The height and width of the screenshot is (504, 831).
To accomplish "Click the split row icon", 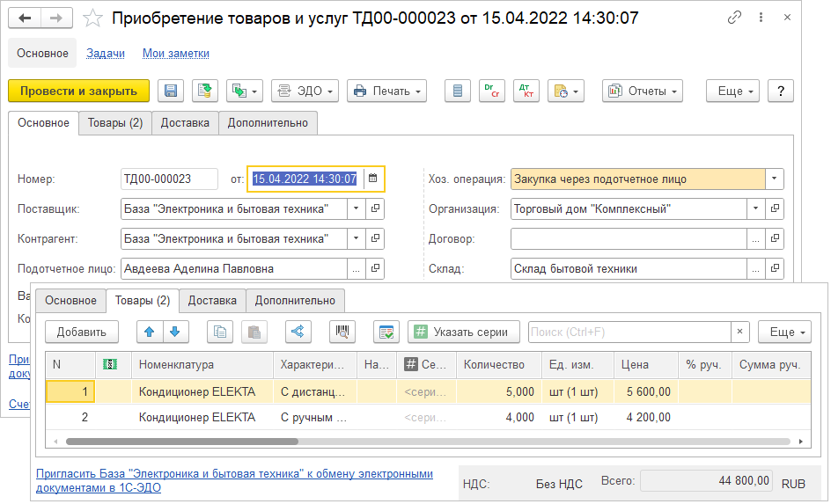I will (x=298, y=332).
